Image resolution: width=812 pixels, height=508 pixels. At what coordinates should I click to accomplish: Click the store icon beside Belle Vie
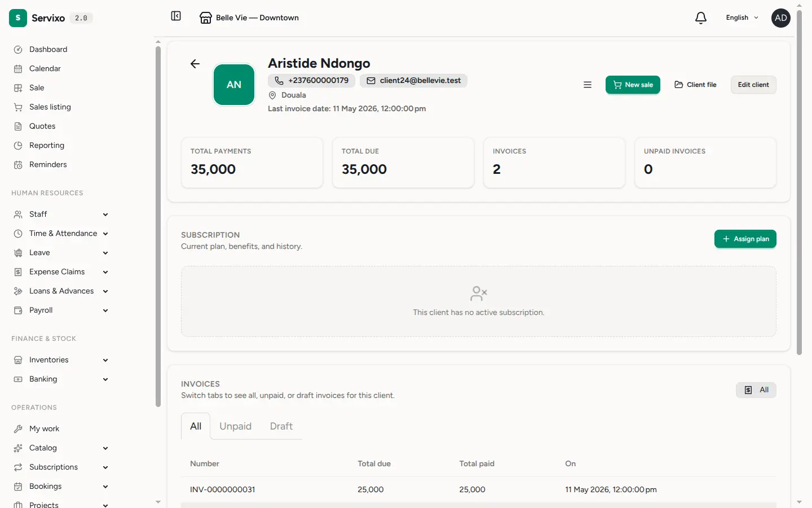click(x=206, y=18)
